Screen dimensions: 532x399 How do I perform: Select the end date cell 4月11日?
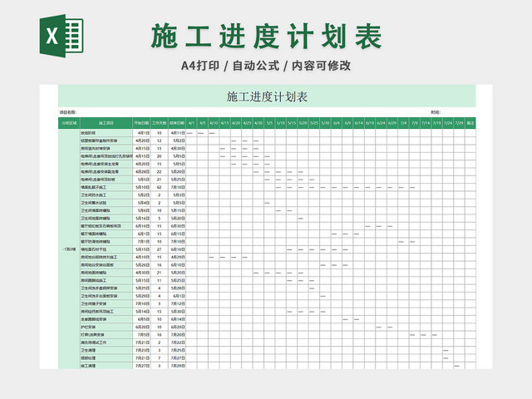[x=177, y=133]
